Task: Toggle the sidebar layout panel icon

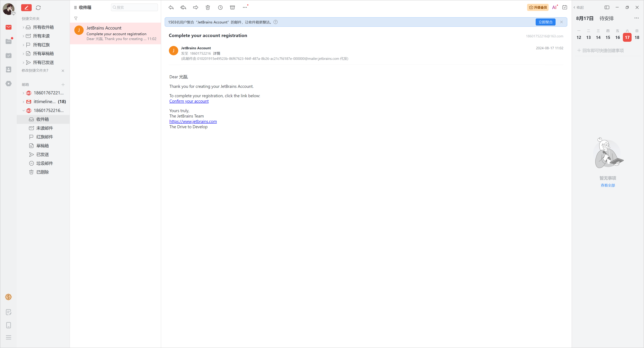Action: [x=607, y=8]
